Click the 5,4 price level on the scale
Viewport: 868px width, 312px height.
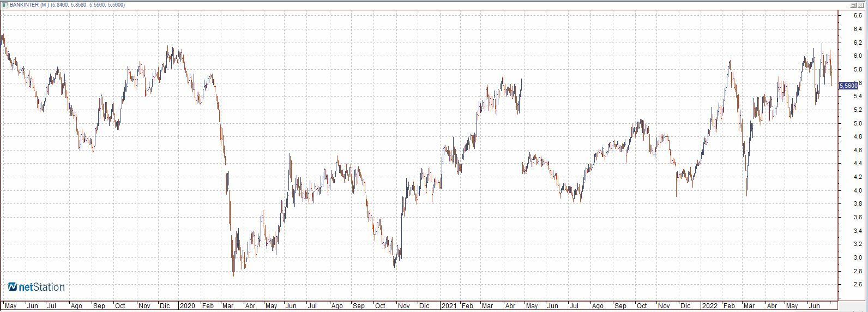[x=858, y=97]
